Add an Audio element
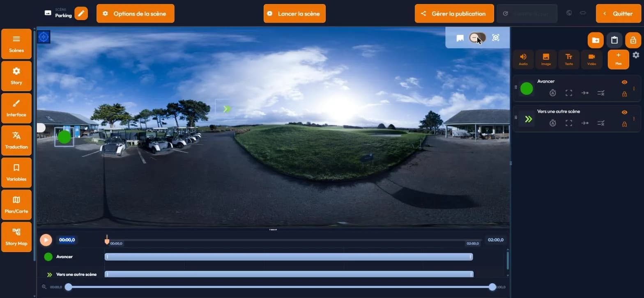This screenshot has height=298, width=644. 523,59
